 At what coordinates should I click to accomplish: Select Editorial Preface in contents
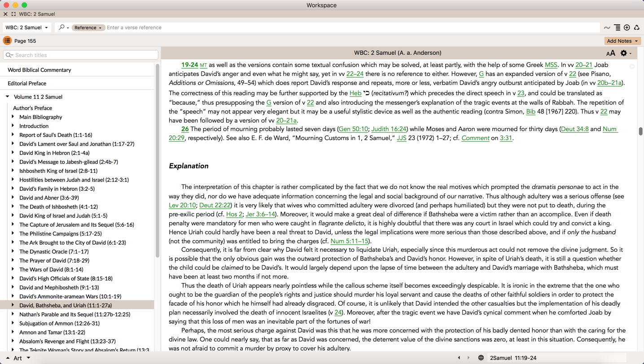[27, 83]
